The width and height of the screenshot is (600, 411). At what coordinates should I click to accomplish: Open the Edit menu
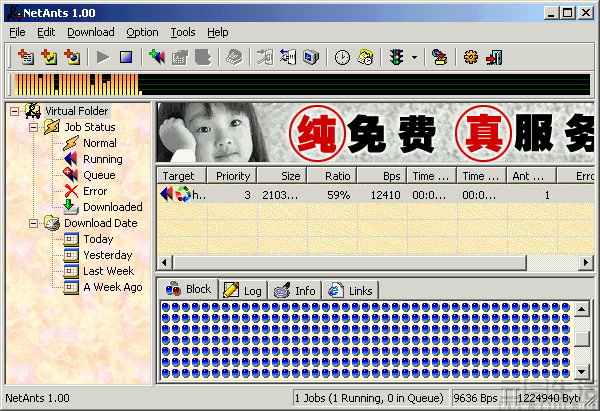[46, 32]
